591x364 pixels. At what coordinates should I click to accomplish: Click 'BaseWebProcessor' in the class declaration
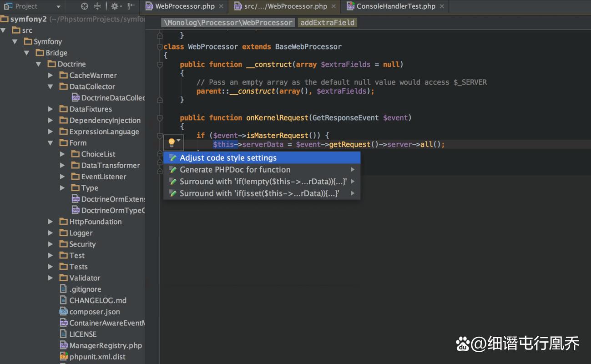[308, 46]
